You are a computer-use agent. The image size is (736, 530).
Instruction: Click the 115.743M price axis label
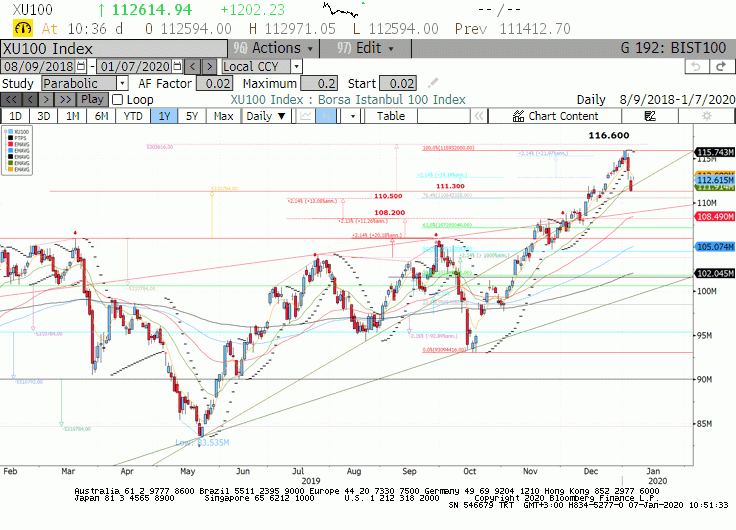pos(715,152)
